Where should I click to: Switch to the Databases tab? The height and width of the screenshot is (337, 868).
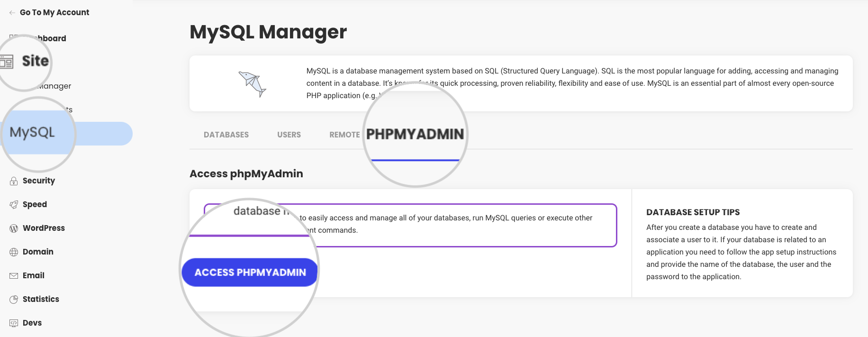click(x=226, y=135)
